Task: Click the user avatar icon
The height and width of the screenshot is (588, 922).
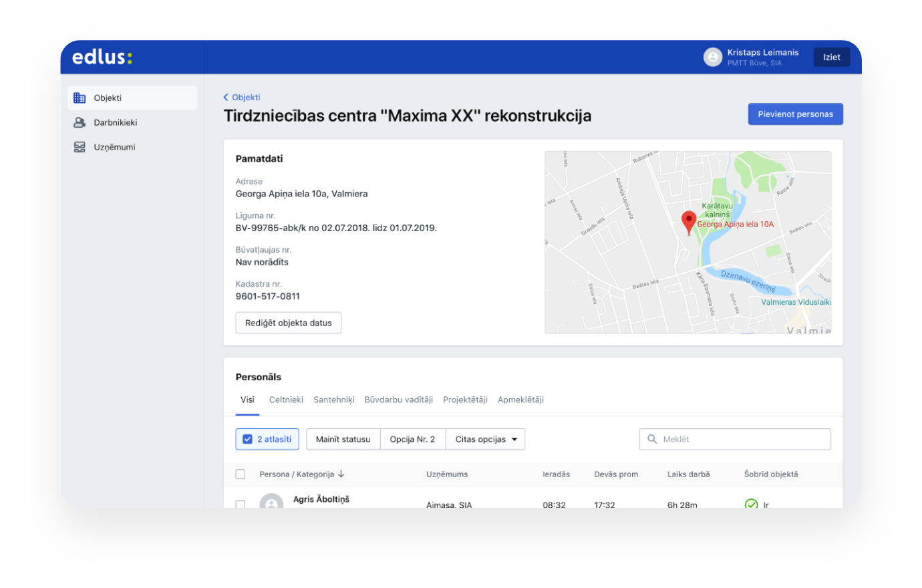Action: click(x=713, y=57)
